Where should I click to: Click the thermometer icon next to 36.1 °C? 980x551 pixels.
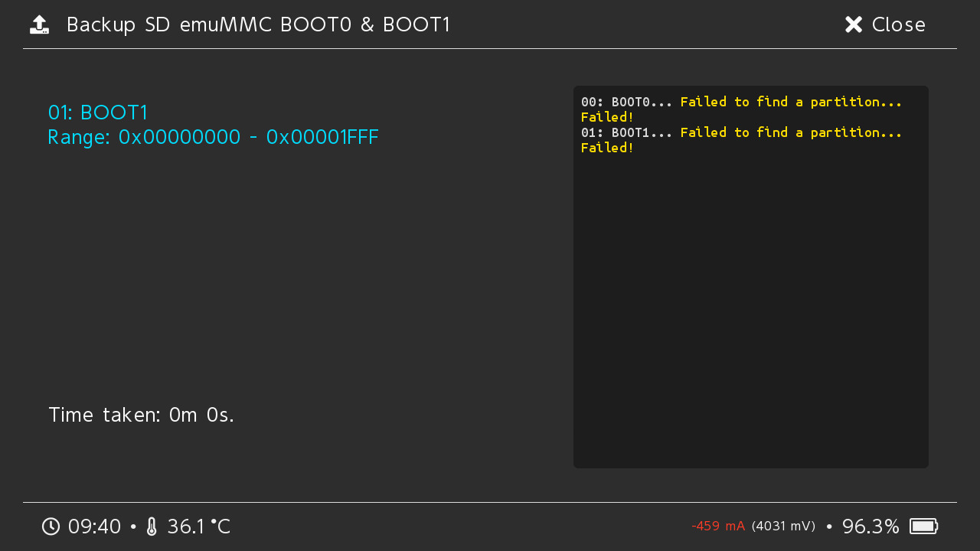pyautogui.click(x=152, y=527)
